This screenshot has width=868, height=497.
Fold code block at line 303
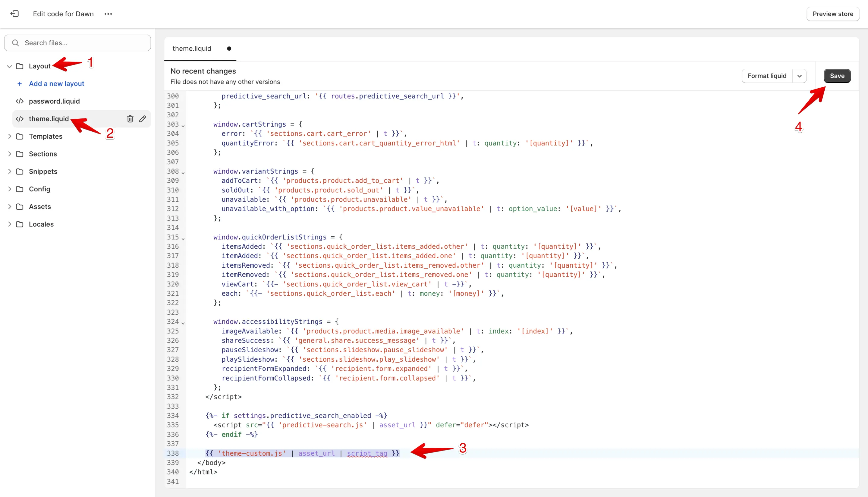183,126
